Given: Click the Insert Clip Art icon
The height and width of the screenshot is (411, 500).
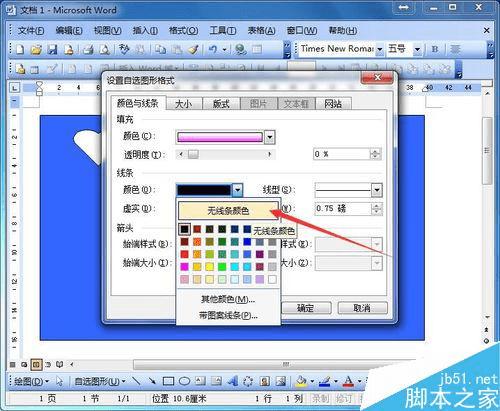Looking at the screenshot, I should 265,381.
